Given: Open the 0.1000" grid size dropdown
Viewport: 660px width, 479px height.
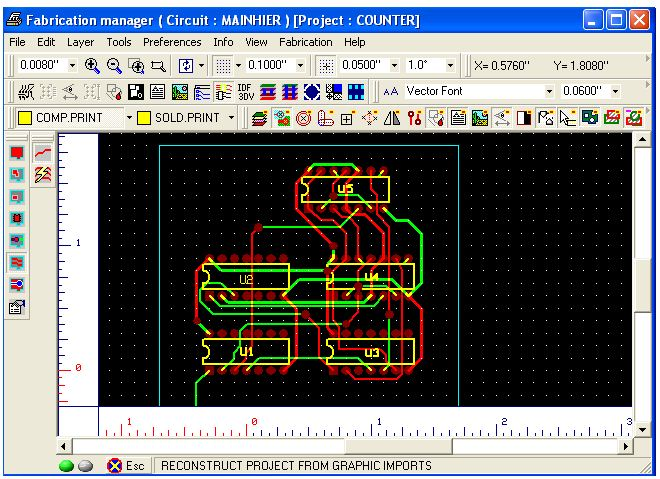Looking at the screenshot, I should click(300, 66).
